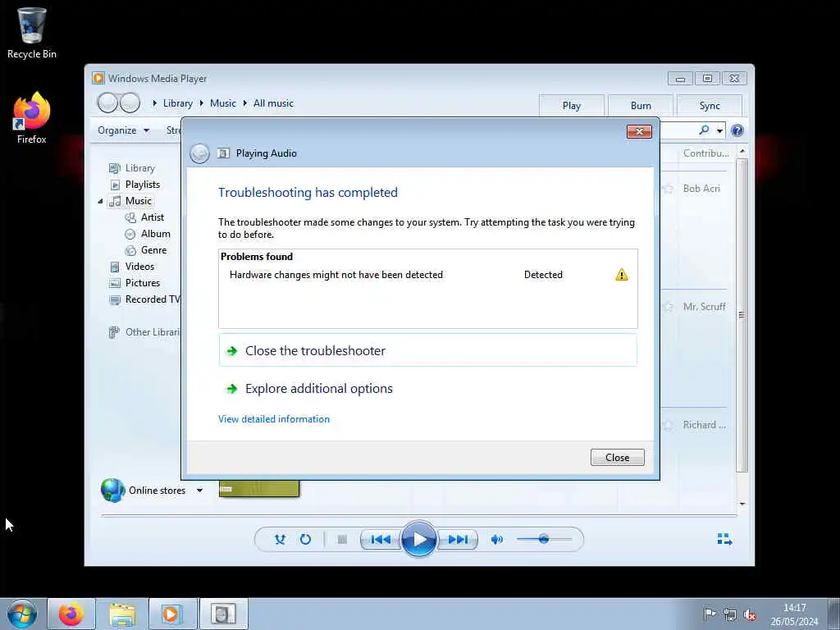Click the Media Player back navigation button
The image size is (840, 630).
(x=107, y=103)
